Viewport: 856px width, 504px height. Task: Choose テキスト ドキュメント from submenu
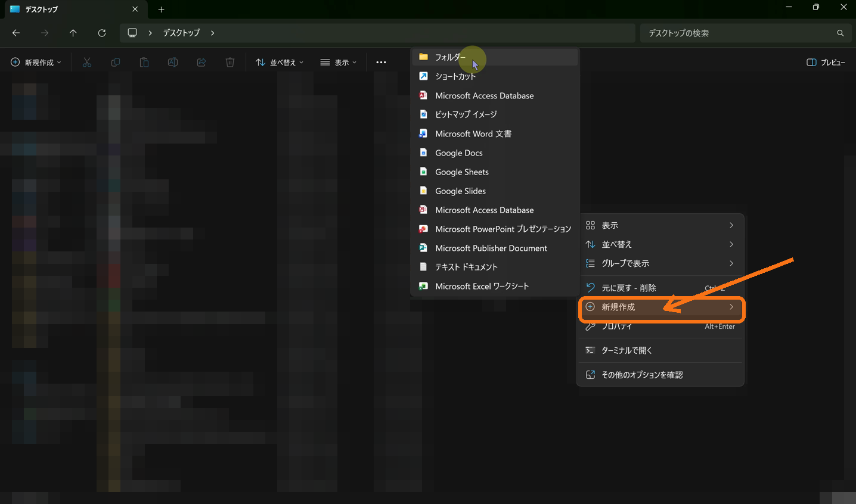tap(495, 267)
